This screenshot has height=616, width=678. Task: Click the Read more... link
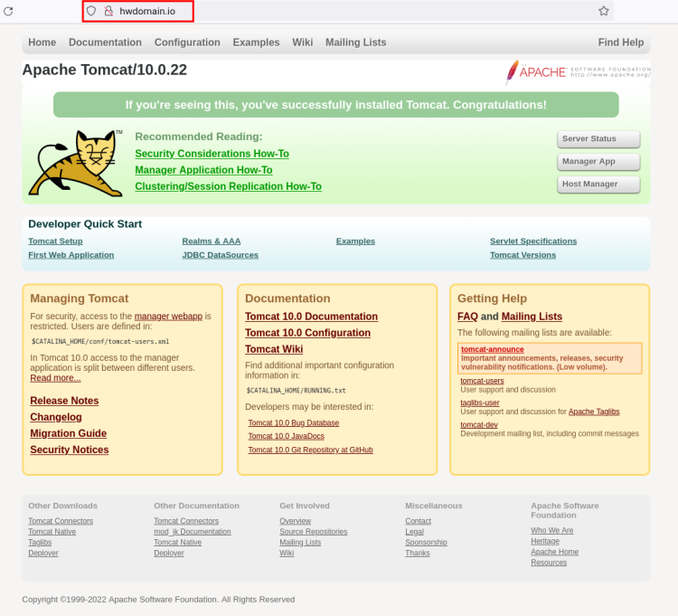click(55, 378)
